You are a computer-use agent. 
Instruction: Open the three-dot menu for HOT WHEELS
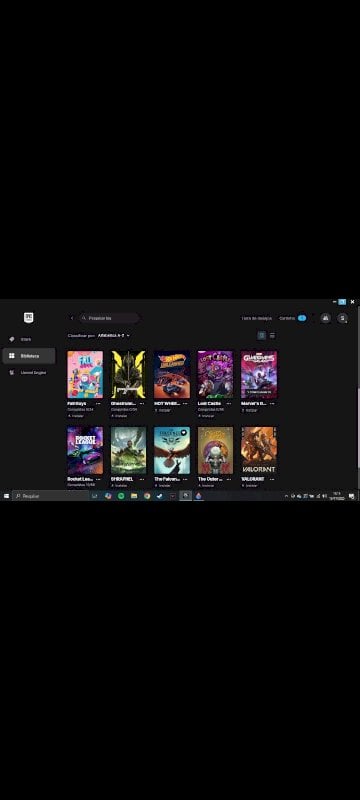[186, 404]
